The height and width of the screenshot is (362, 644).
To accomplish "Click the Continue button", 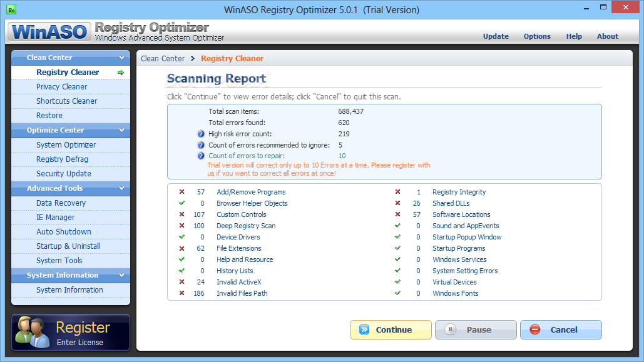I will [x=391, y=329].
